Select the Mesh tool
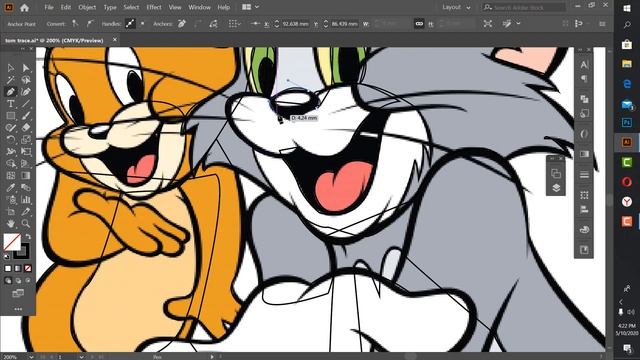Screen dimensions: 640x360 [x=11, y=176]
